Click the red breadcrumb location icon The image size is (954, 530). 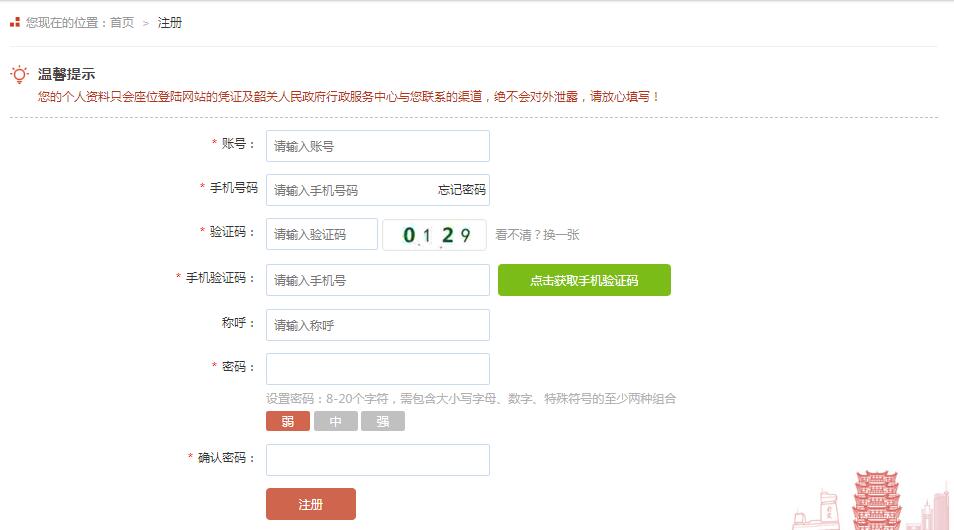(x=15, y=23)
